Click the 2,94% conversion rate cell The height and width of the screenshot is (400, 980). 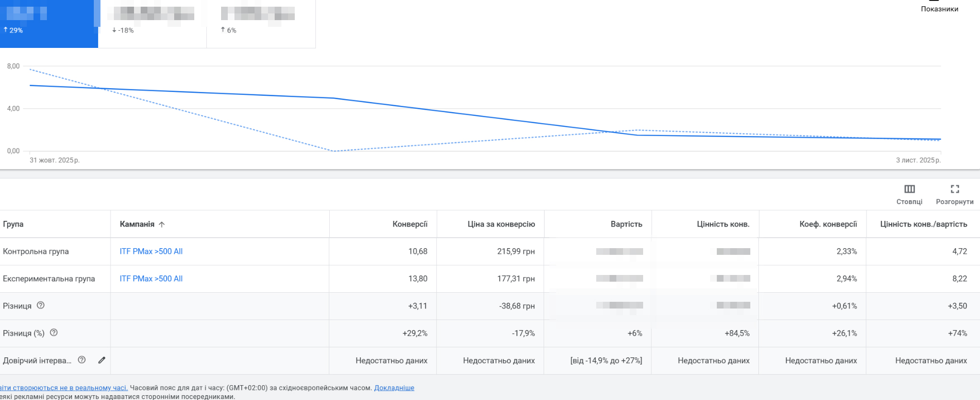[847, 279]
